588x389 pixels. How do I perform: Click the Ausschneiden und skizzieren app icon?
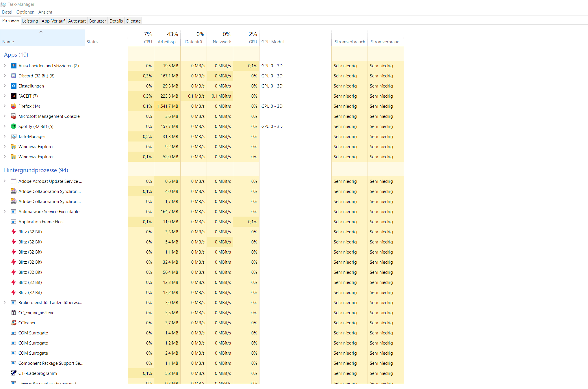point(14,66)
